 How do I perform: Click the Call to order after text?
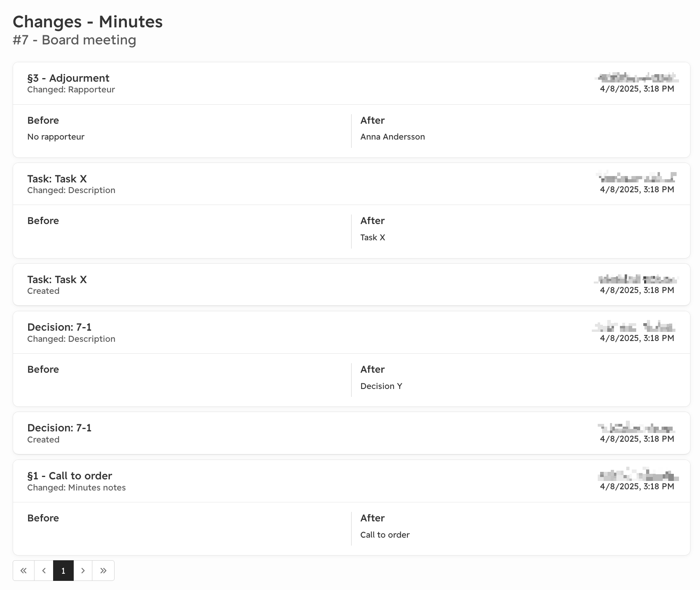[385, 535]
